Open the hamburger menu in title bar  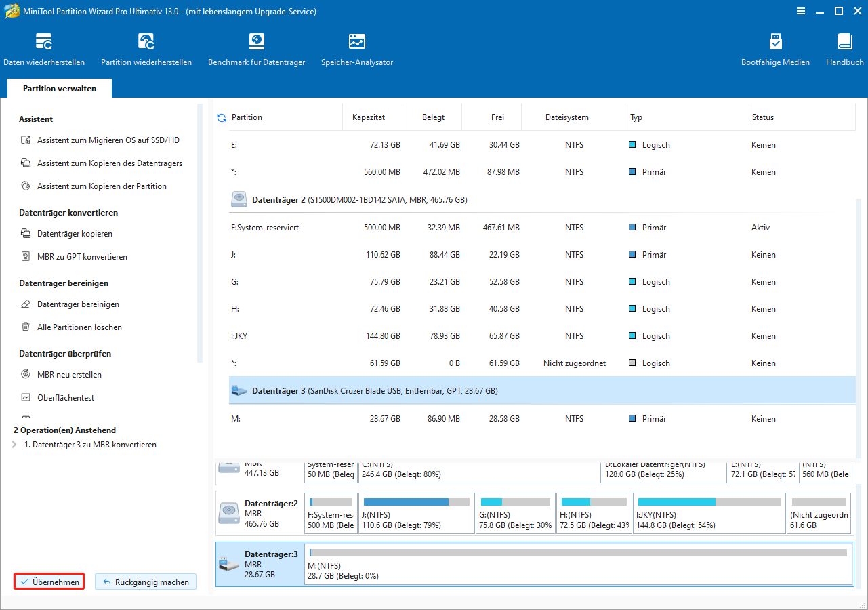(x=801, y=11)
